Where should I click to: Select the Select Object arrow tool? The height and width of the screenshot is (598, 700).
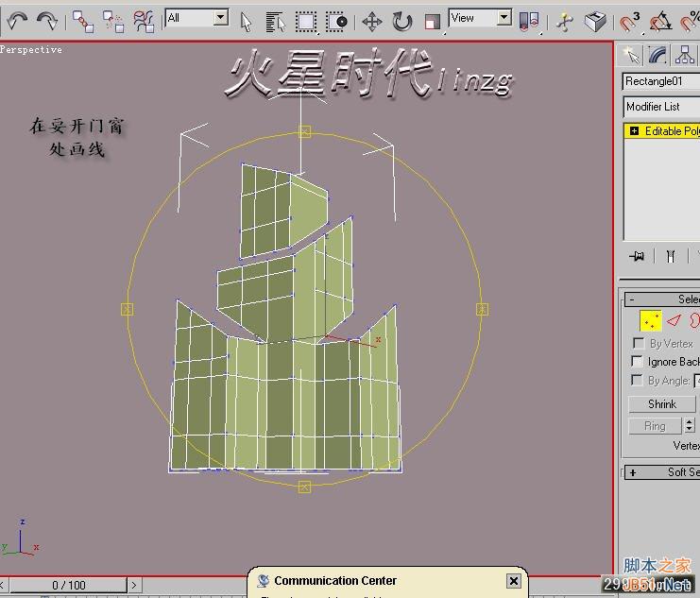pyautogui.click(x=246, y=22)
